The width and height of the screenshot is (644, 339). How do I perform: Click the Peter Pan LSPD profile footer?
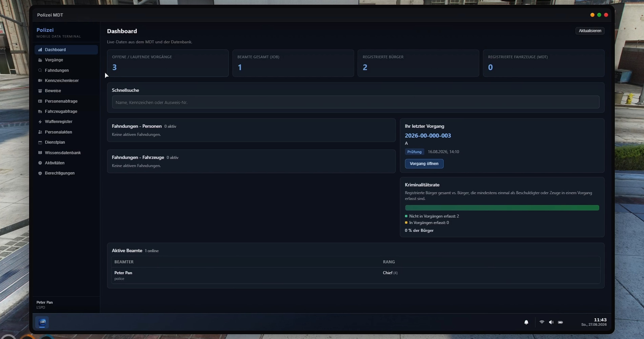point(66,305)
